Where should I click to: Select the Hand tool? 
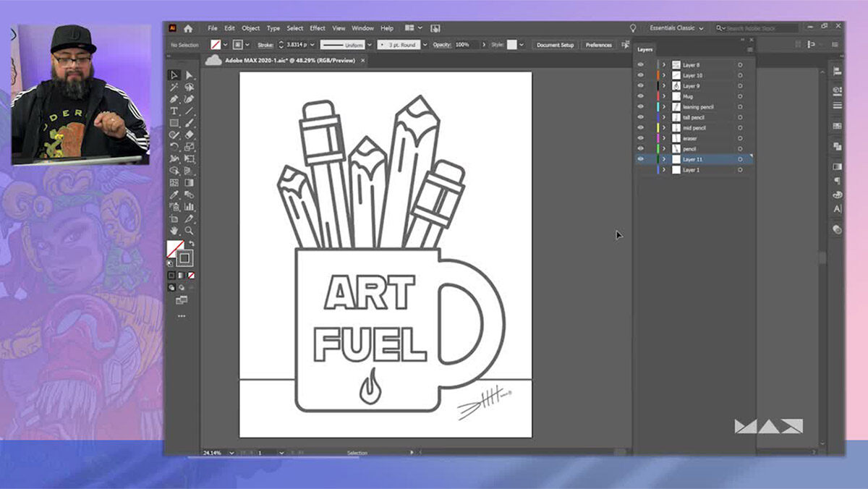click(x=174, y=231)
